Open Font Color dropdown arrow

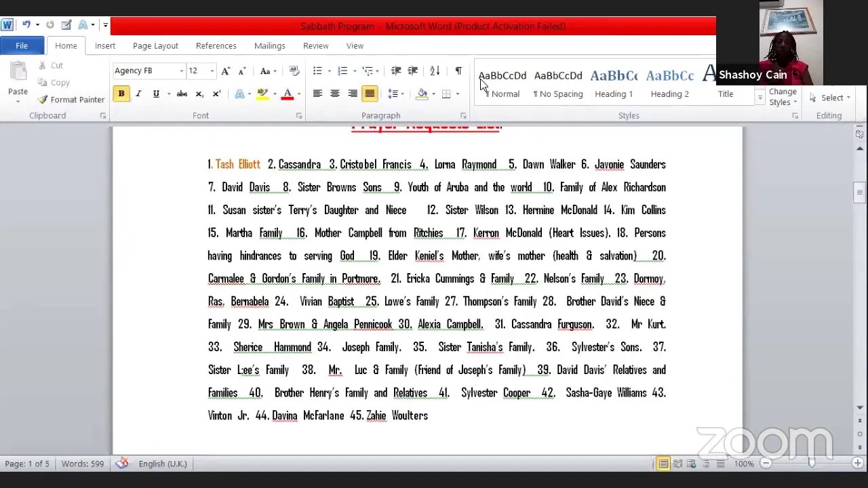[x=299, y=94]
